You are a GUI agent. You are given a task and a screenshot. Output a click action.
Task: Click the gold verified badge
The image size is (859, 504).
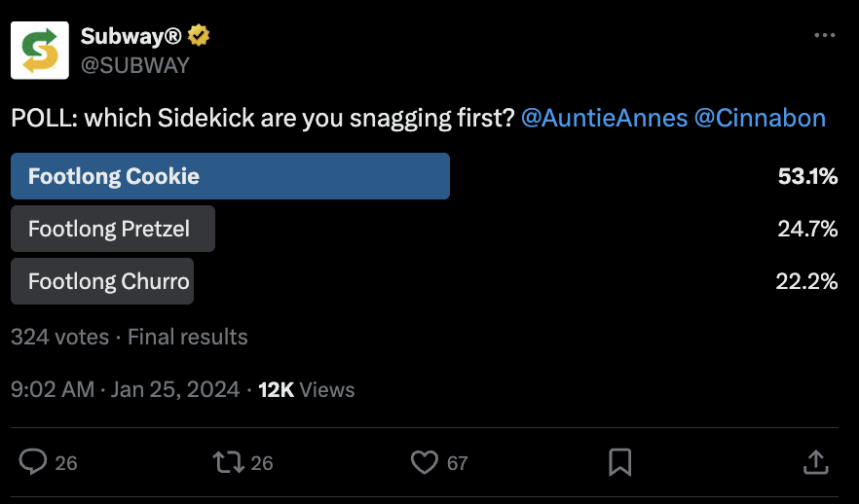[200, 37]
